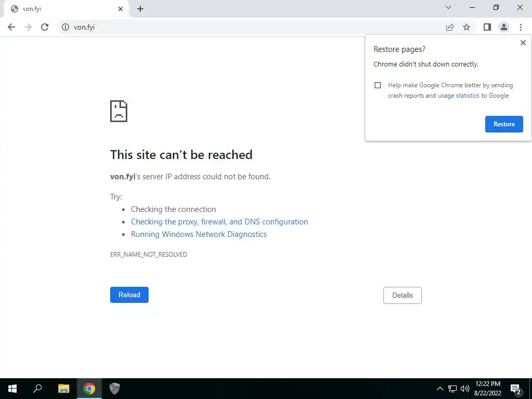Open Chrome's three-dot menu
The height and width of the screenshot is (399, 532).
521,27
